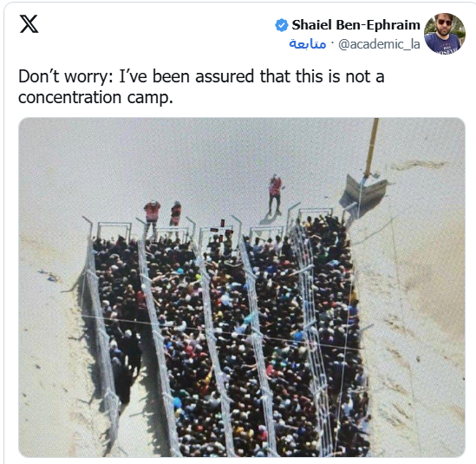Screen dimensions: 476x464
Task: Click the yellow pole in the photo
Action: (x=372, y=148)
